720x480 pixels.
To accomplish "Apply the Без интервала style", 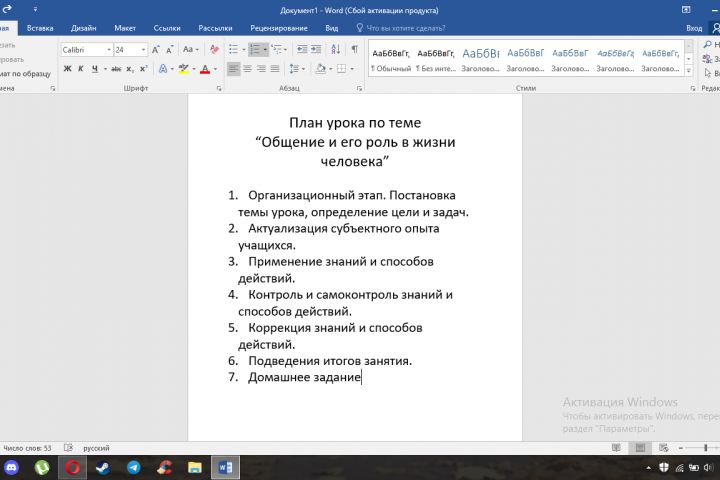I will tap(436, 59).
